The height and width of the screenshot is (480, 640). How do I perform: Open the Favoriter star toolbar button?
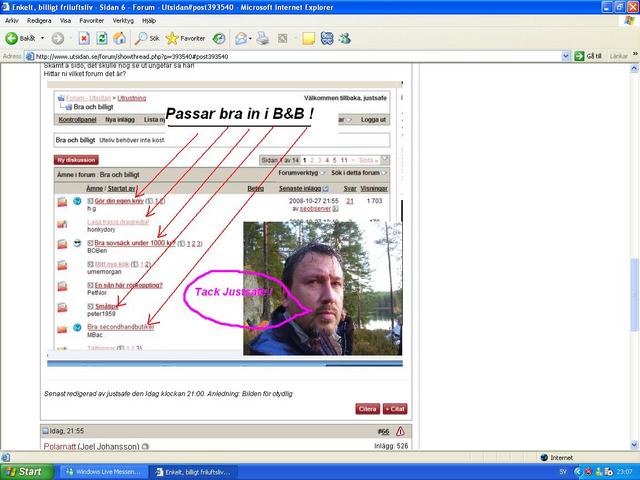185,38
